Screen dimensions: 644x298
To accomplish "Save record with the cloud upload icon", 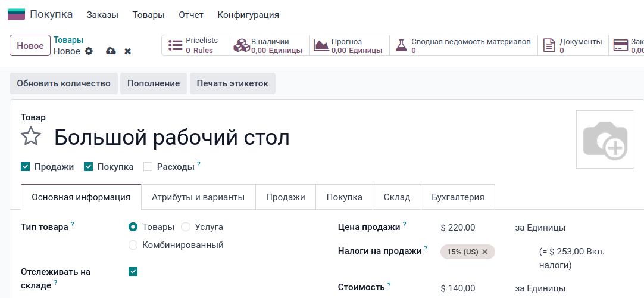I will [x=111, y=51].
